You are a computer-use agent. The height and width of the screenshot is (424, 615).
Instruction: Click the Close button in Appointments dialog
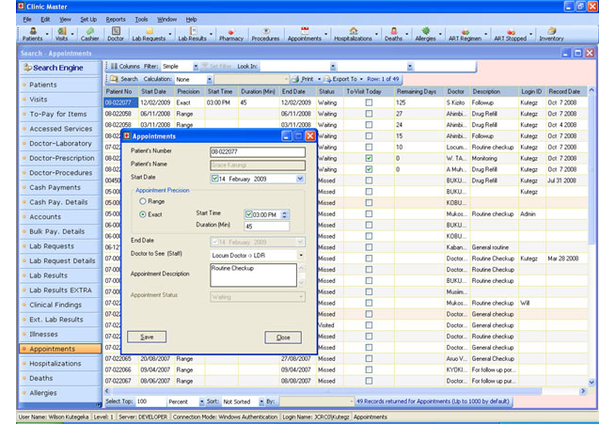(283, 337)
